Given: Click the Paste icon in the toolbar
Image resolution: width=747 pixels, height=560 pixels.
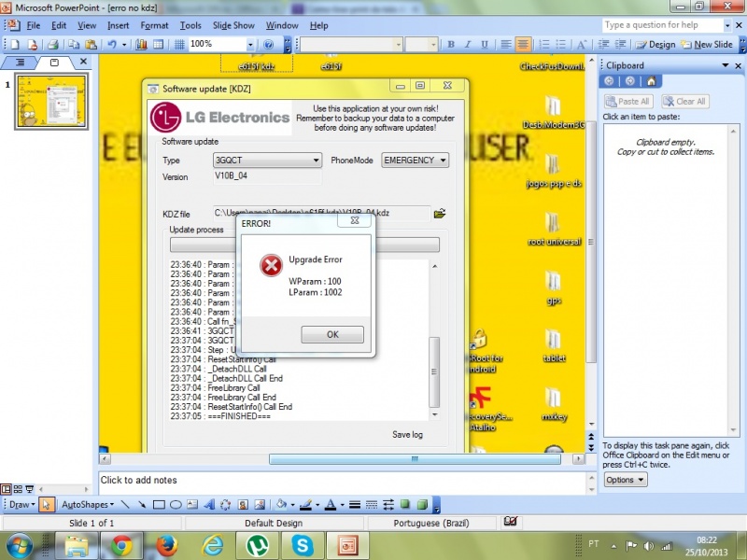Looking at the screenshot, I should pyautogui.click(x=91, y=45).
